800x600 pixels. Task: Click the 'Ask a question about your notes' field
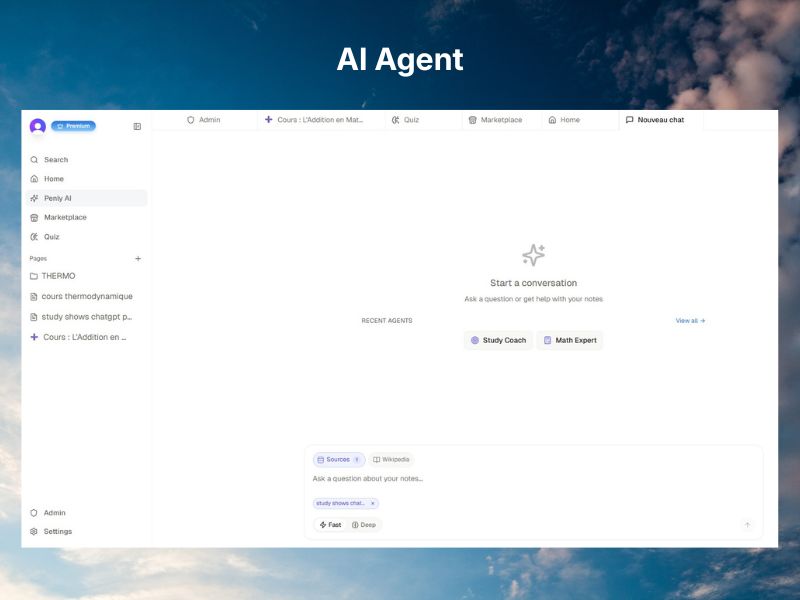pos(500,479)
